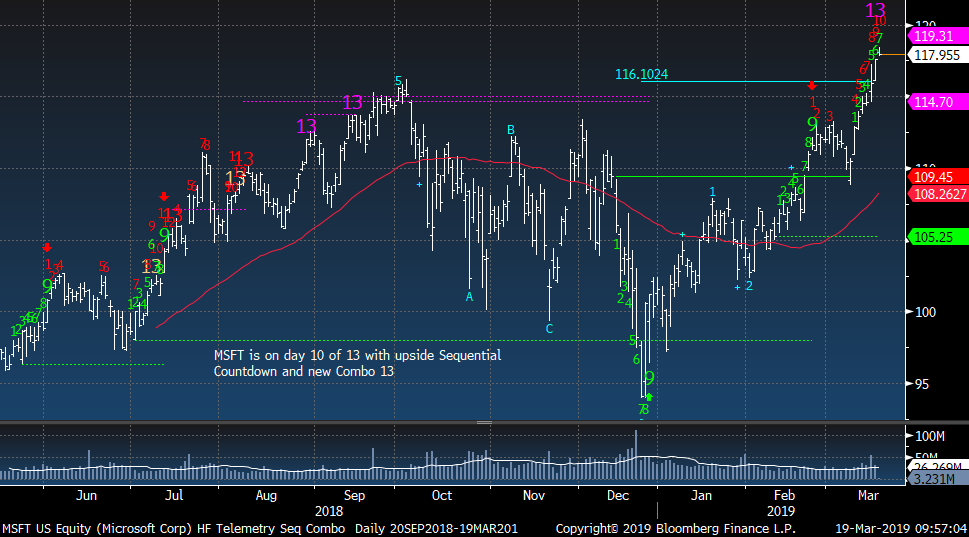Click the 2018 year axis label

coord(329,512)
